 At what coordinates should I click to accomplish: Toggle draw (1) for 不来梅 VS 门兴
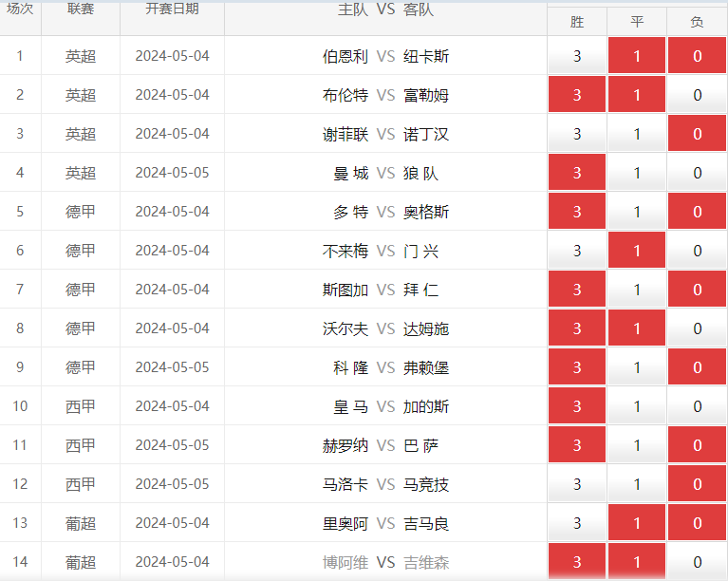click(637, 251)
